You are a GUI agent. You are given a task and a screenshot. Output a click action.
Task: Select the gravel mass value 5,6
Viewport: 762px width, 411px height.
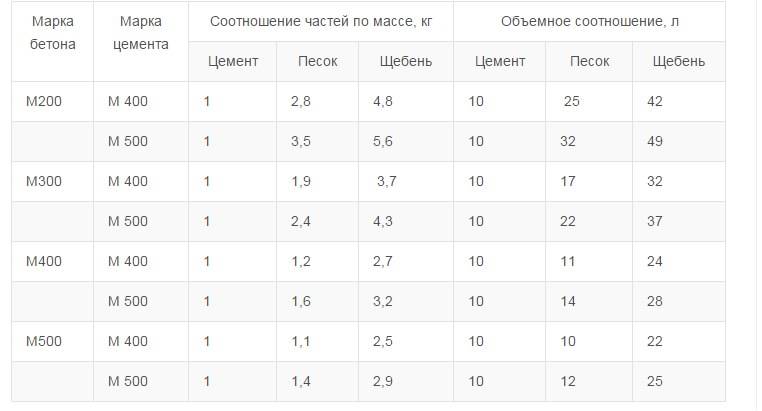point(383,141)
